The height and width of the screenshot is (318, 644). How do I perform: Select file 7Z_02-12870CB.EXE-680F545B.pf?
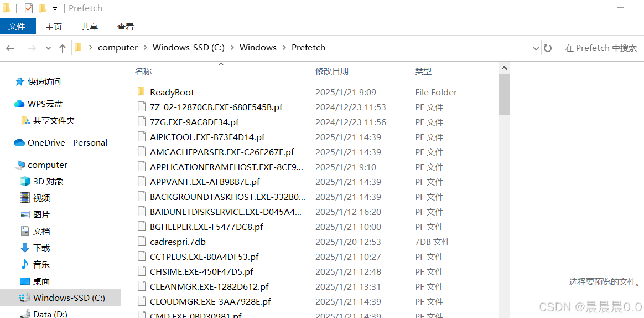click(x=216, y=107)
